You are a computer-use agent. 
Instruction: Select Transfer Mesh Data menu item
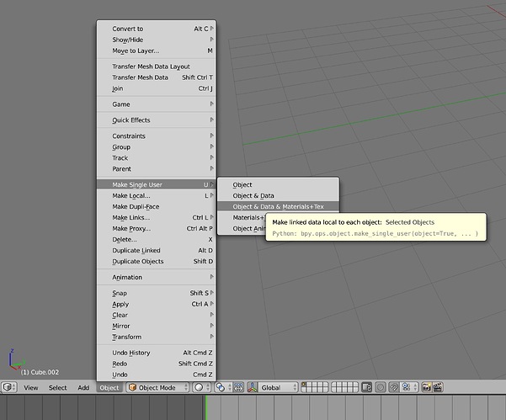(x=157, y=77)
